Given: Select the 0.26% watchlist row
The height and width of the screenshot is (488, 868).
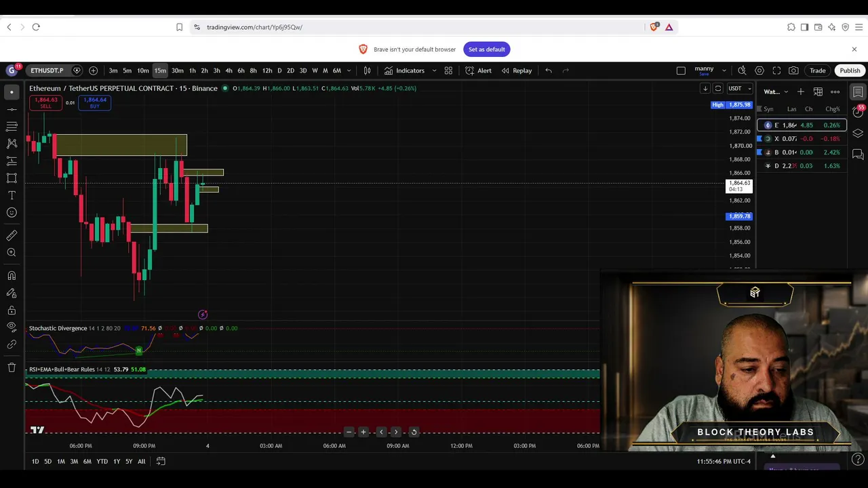Looking at the screenshot, I should [x=802, y=125].
